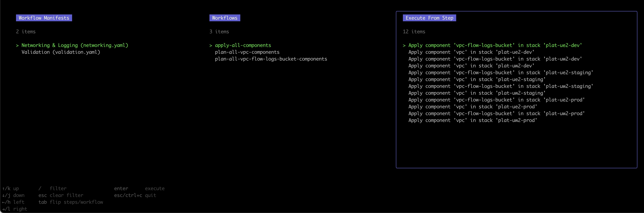The height and width of the screenshot is (213, 644).
Task: Select the Validation (validation.yaml) manifest
Action: (60, 52)
